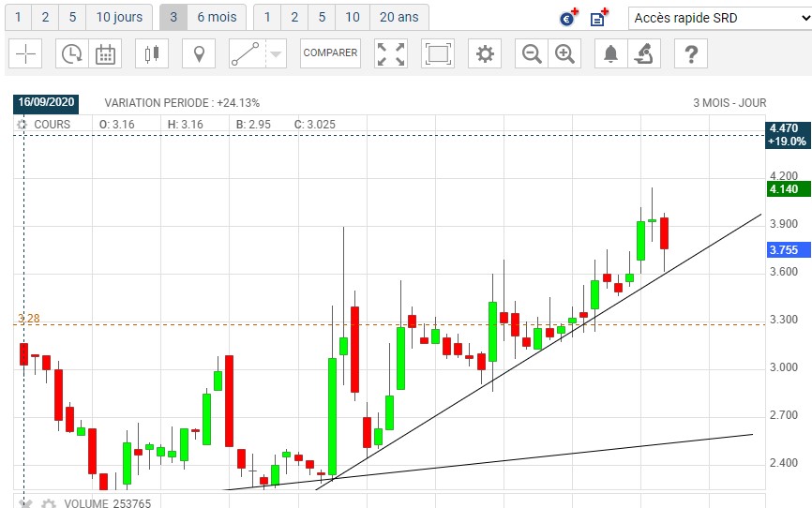Add to list document-plus icon
Image resolution: width=812 pixels, height=508 pixels.
point(599,18)
